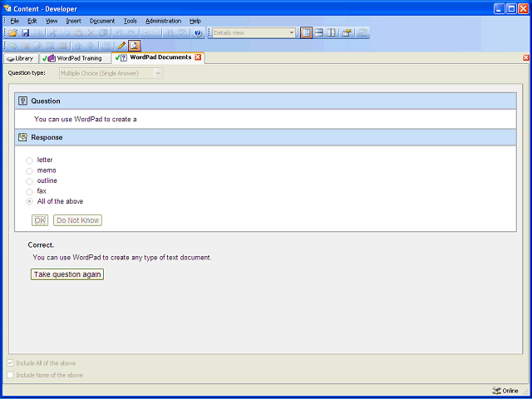Run spell check from the toolbar
Image resolution: width=532 pixels, height=399 pixels.
pyautogui.click(x=183, y=33)
